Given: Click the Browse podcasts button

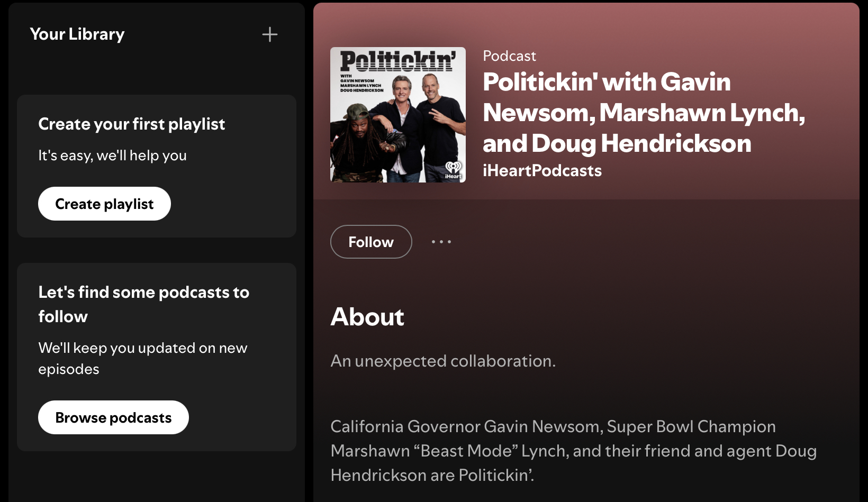Looking at the screenshot, I should pyautogui.click(x=113, y=417).
